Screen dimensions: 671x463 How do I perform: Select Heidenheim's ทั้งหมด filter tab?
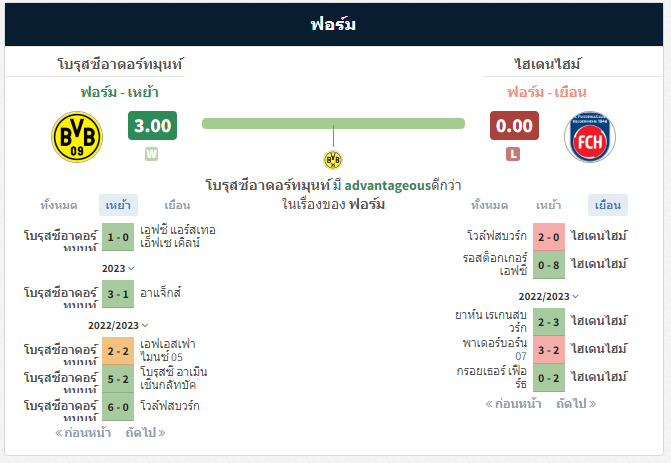(x=490, y=205)
